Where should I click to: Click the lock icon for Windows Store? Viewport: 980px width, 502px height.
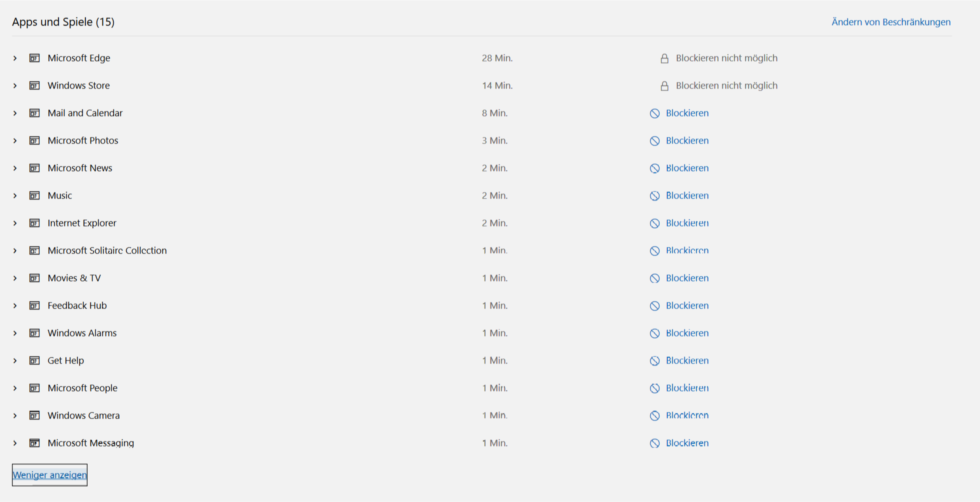[x=664, y=86]
